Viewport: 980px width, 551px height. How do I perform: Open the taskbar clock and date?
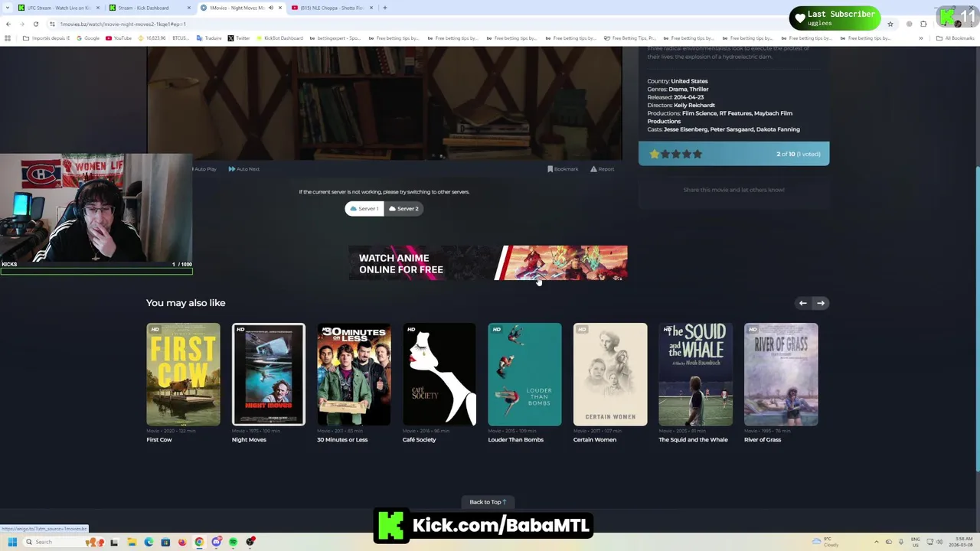tap(961, 542)
